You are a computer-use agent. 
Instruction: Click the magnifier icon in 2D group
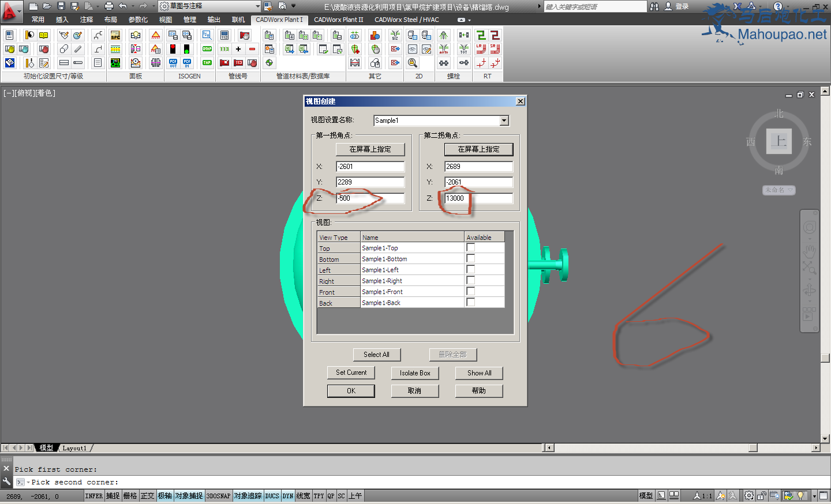413,63
